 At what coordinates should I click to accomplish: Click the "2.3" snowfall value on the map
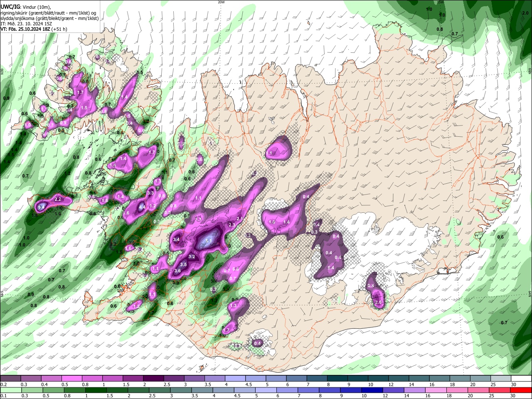232,225
